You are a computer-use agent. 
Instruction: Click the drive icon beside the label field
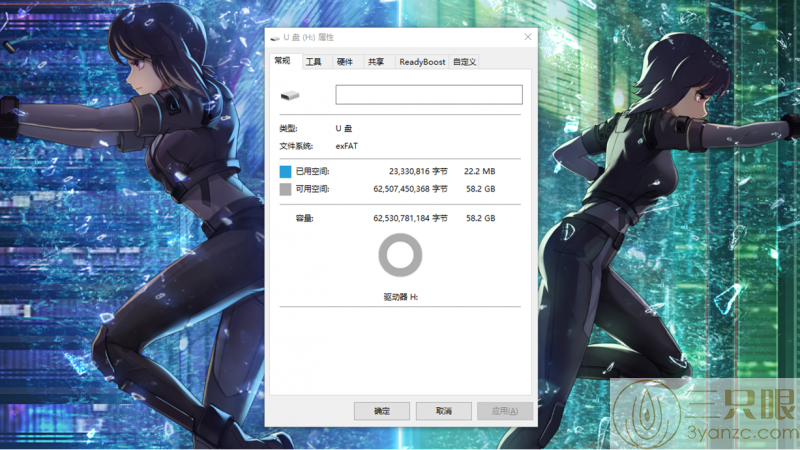click(x=290, y=95)
